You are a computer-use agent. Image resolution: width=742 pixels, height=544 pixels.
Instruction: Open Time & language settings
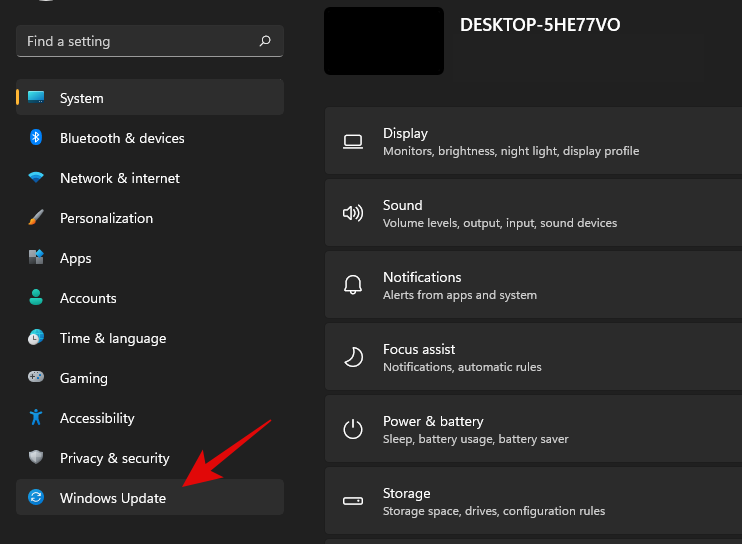click(113, 338)
